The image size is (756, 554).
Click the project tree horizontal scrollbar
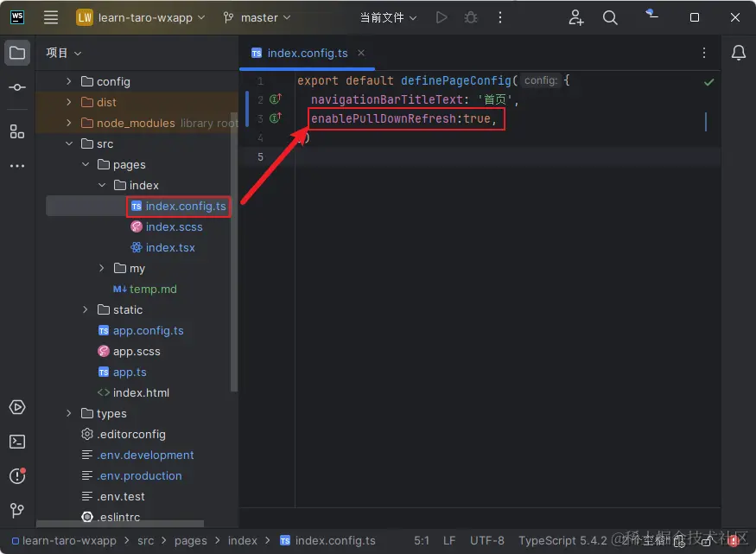[119, 524]
